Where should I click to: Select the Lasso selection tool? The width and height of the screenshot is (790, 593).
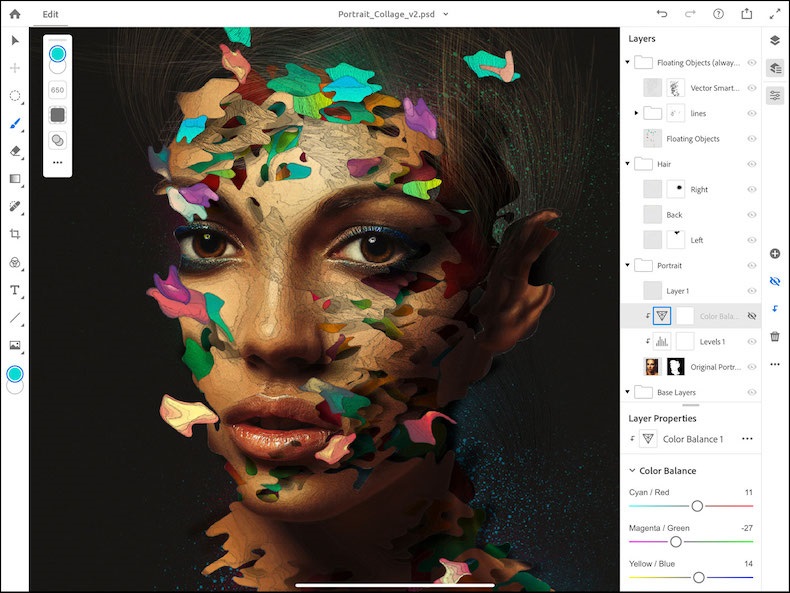click(15, 96)
